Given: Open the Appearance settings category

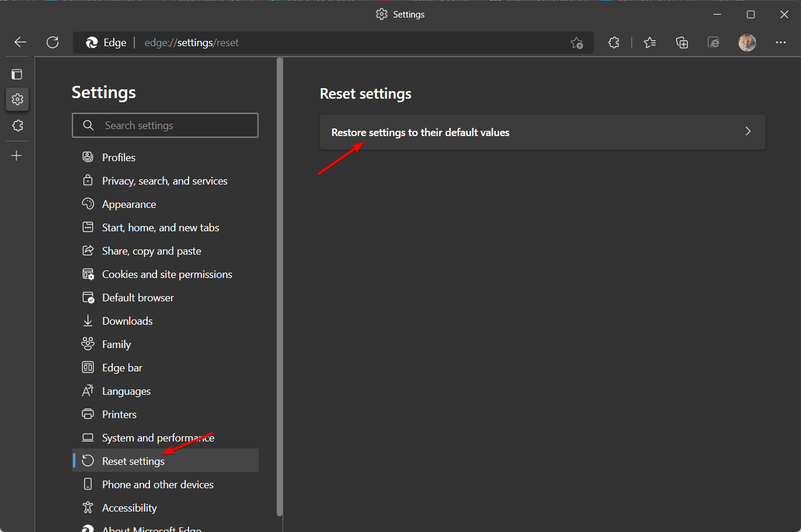Looking at the screenshot, I should [x=129, y=204].
